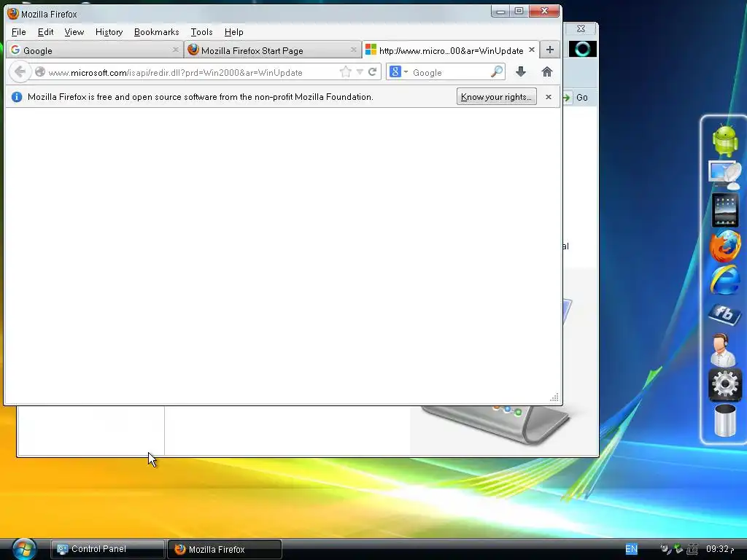Viewport: 747px width, 560px height.
Task: Click the taskbar clock showing 09:32
Action: [720, 549]
